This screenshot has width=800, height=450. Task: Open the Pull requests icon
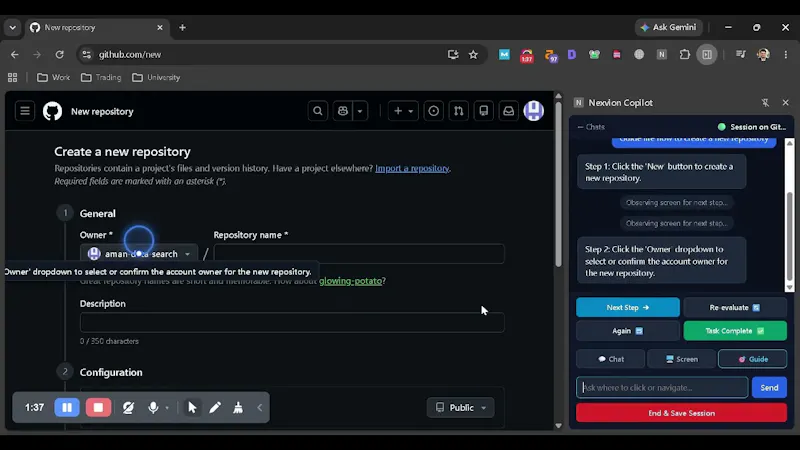458,111
